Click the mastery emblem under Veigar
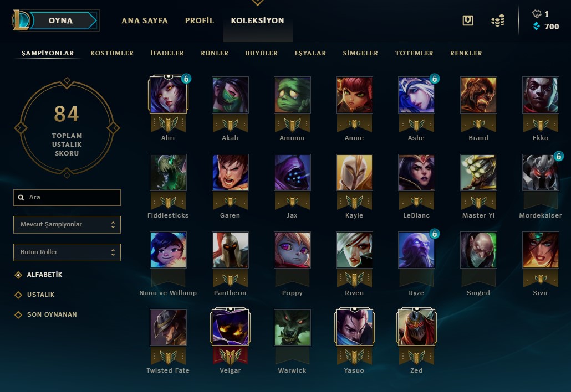Screen dimensions: 571x392 pyautogui.click(x=230, y=355)
